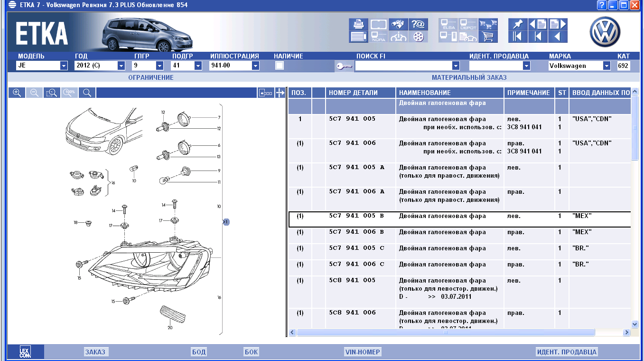
Task: Click the НОМЕР ДЕТАЛИ column header
Action: coord(360,93)
